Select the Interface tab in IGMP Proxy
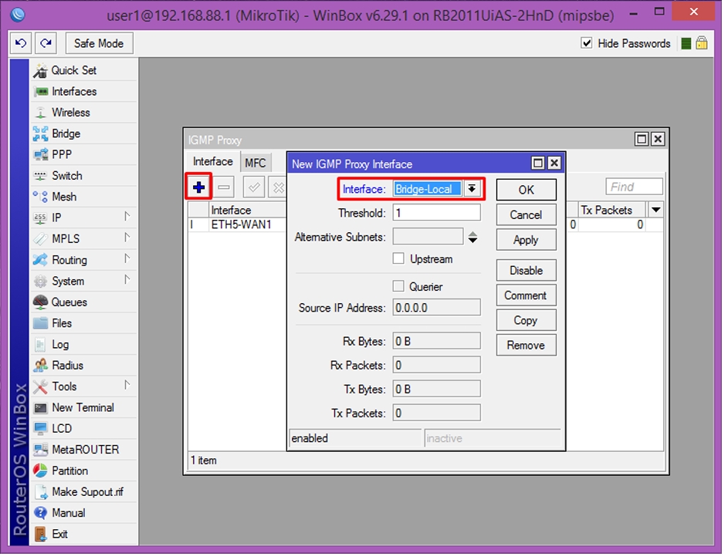 213,161
